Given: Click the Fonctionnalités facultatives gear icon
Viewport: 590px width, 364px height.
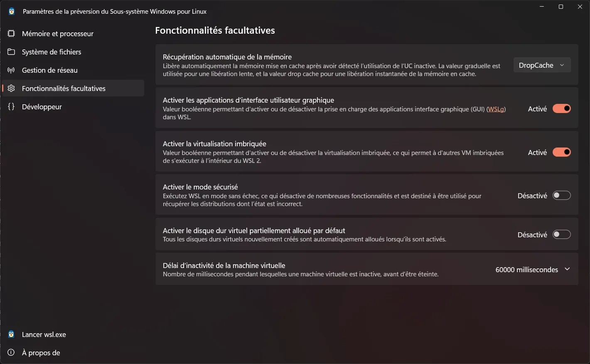Looking at the screenshot, I should pos(11,88).
